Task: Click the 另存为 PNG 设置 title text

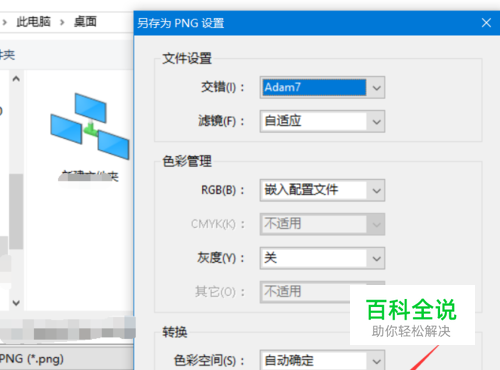Action: pyautogui.click(x=181, y=23)
